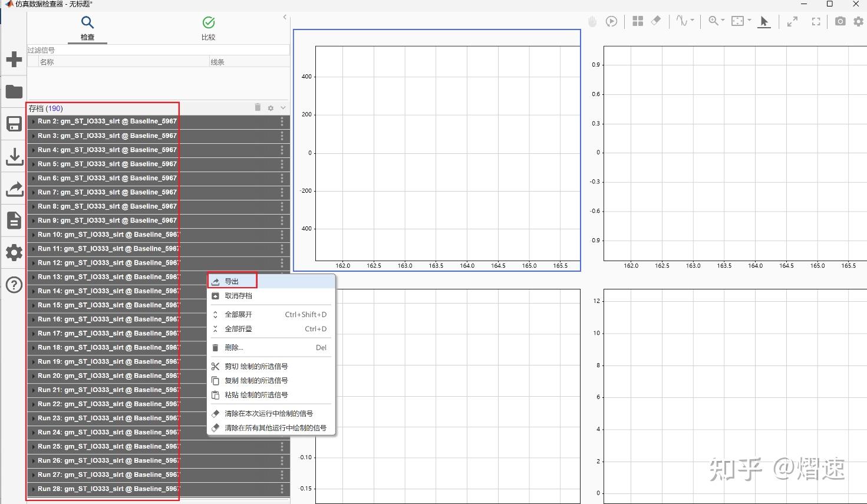
Task: Click the expand-plot diagonal arrows icon
Action: point(793,22)
